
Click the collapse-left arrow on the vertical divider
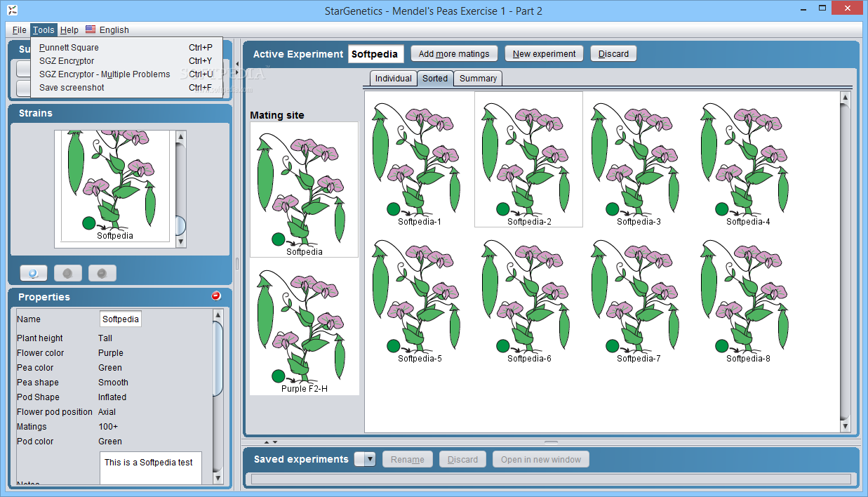(x=237, y=64)
